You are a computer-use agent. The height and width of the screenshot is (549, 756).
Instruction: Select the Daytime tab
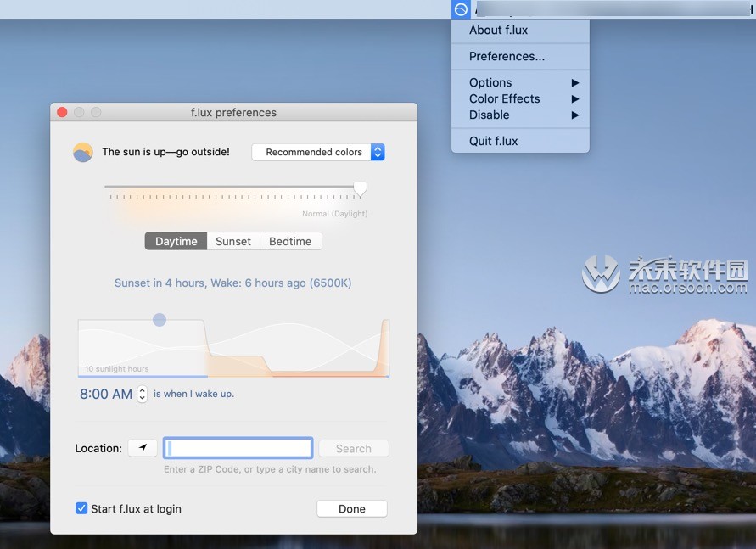tap(175, 241)
